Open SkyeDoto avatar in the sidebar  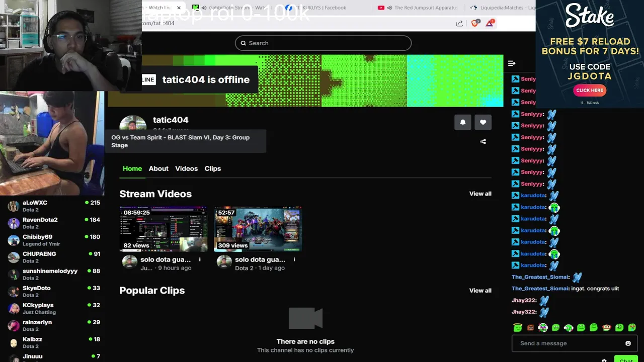click(x=14, y=292)
